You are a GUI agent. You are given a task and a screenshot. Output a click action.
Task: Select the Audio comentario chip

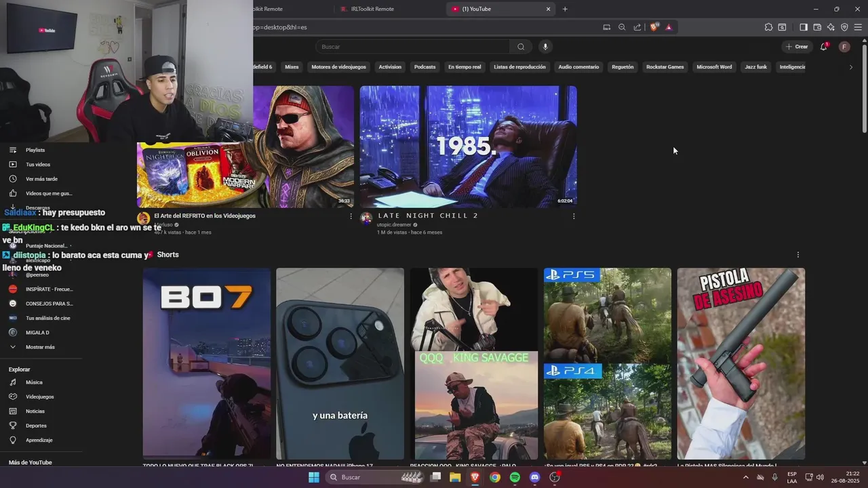pyautogui.click(x=578, y=67)
